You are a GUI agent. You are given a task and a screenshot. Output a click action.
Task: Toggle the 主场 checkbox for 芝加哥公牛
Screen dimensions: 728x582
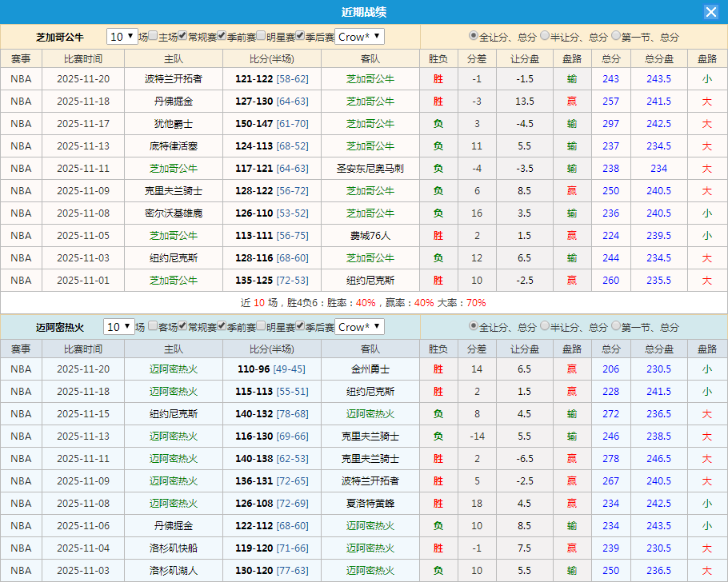pos(153,35)
